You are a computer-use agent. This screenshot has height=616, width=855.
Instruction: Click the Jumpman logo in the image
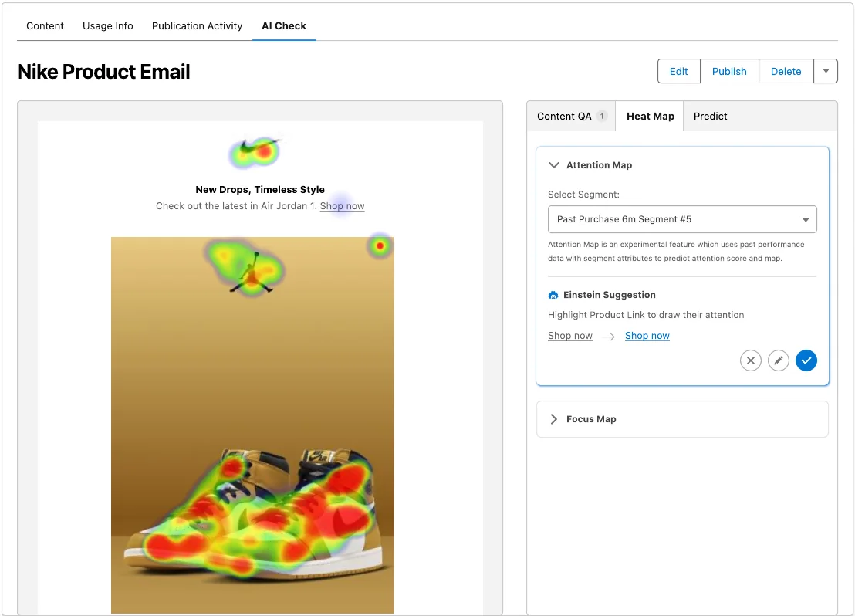click(x=251, y=272)
